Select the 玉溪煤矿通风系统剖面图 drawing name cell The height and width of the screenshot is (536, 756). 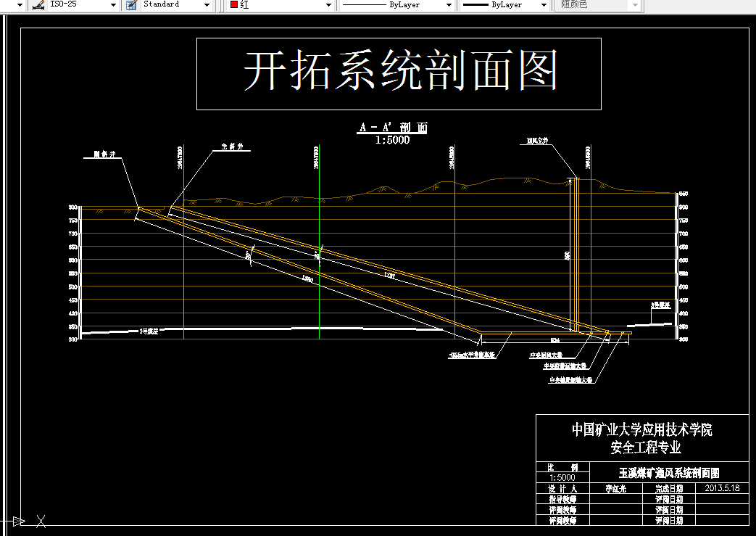click(x=669, y=473)
